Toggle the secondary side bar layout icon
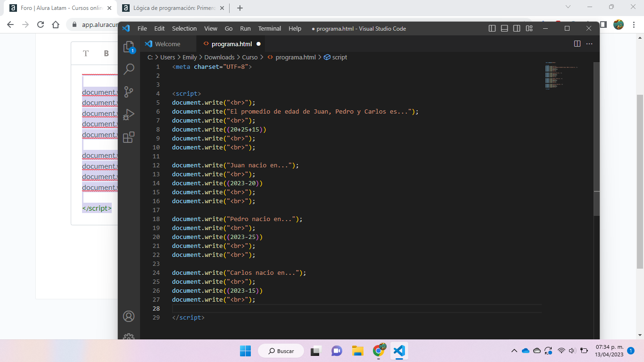The height and width of the screenshot is (362, 644). pyautogui.click(x=517, y=28)
